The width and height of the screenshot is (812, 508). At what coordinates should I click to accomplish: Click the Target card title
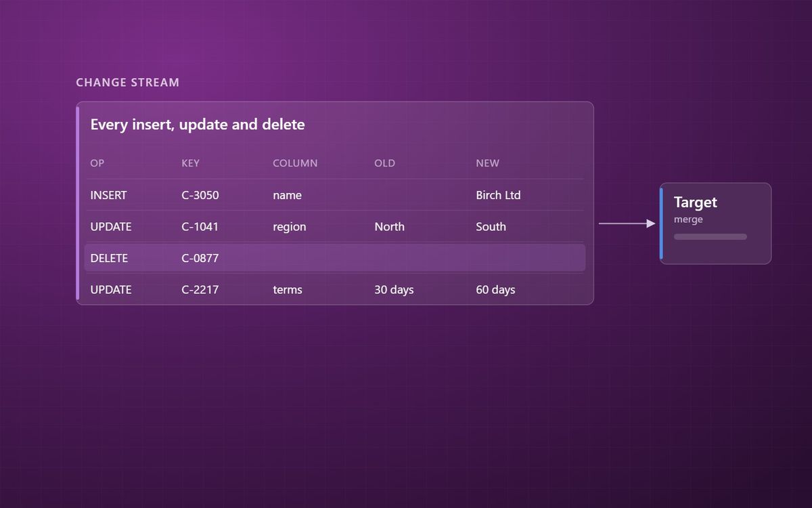click(695, 203)
